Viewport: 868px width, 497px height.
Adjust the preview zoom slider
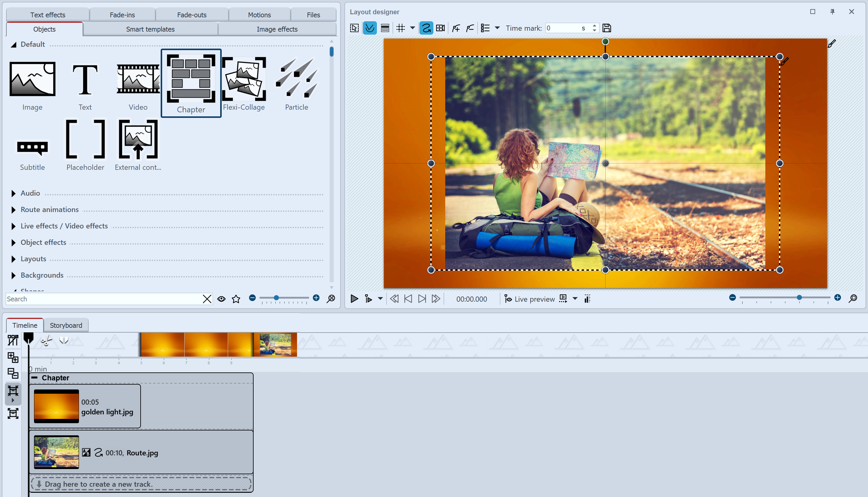[798, 297]
